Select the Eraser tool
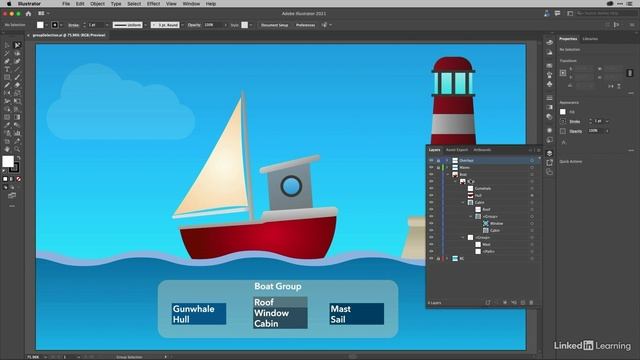The width and height of the screenshot is (640, 360). pyautogui.click(x=17, y=85)
